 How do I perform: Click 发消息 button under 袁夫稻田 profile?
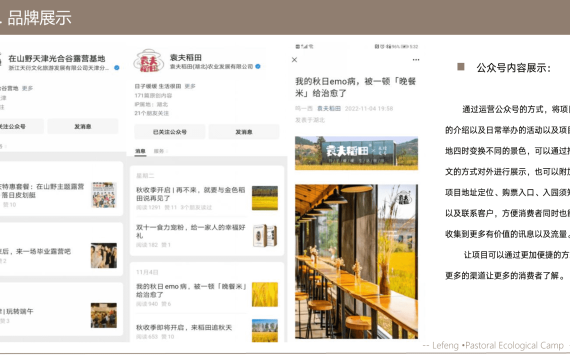coord(244,132)
